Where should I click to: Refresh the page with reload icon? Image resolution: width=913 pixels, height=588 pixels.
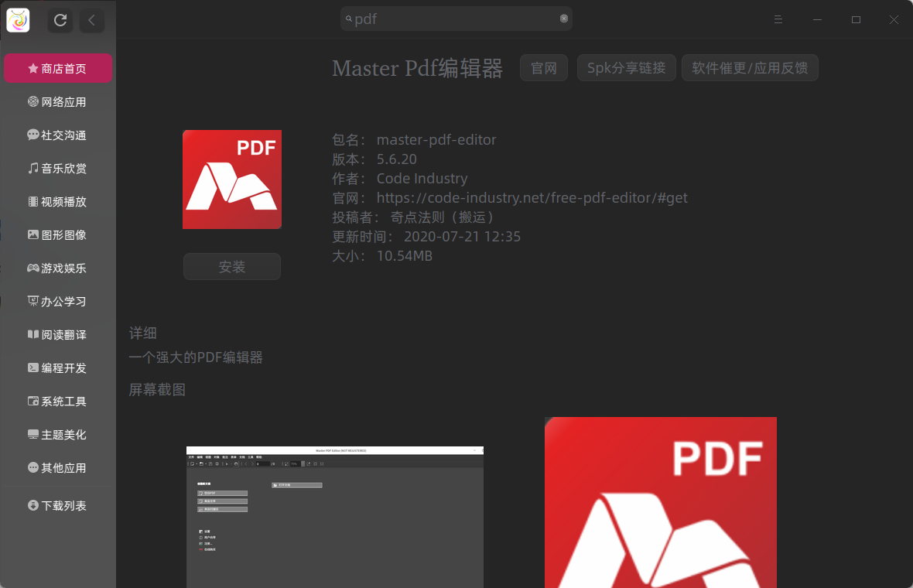click(60, 20)
